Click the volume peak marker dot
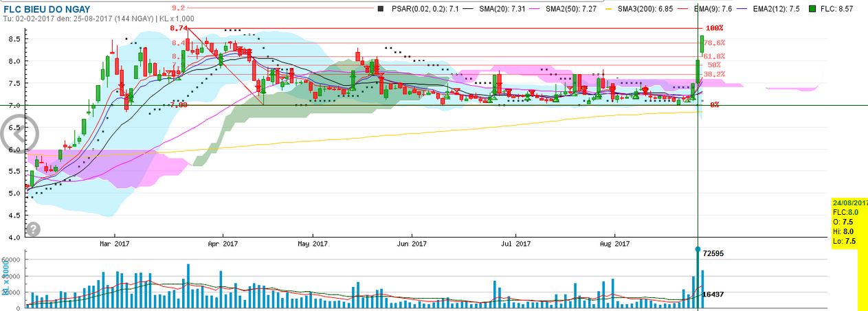This screenshot has height=311, width=868. [698, 250]
